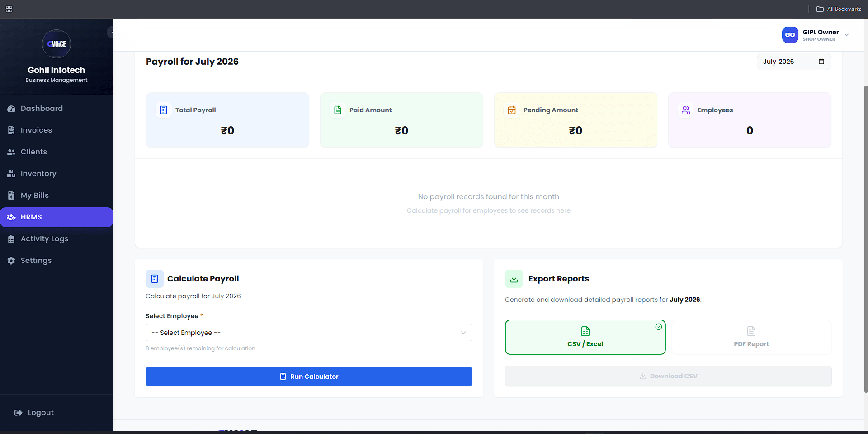Open the Select Employee dropdown
Screen dimensions: 868x434
[309, 333]
